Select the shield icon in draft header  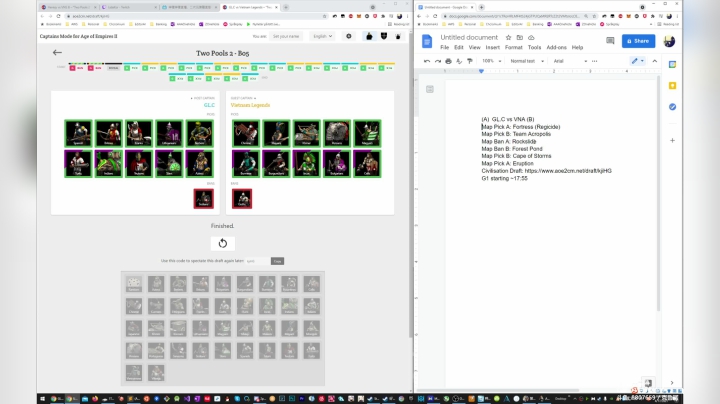pyautogui.click(x=384, y=36)
